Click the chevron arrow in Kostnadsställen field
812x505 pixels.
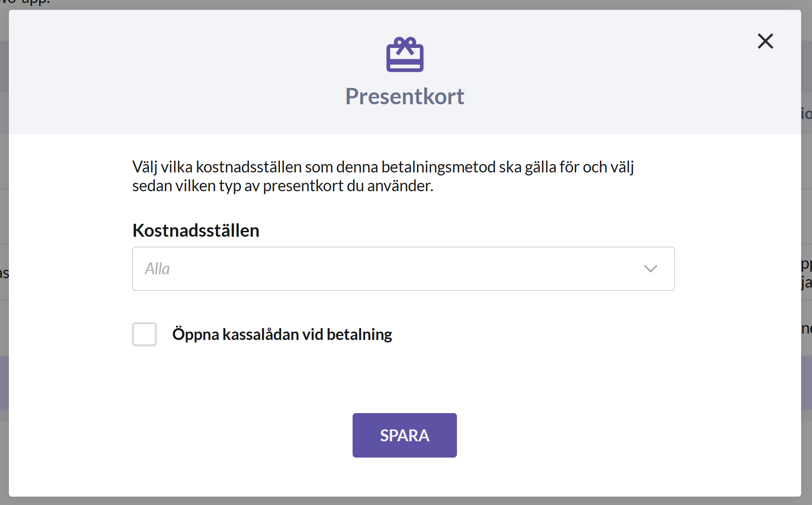coord(650,268)
